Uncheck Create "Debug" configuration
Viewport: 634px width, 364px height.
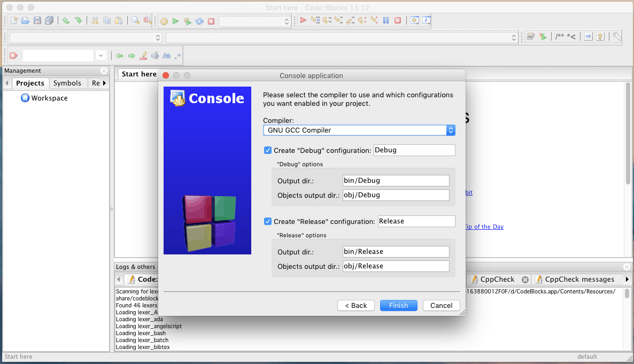(x=267, y=150)
